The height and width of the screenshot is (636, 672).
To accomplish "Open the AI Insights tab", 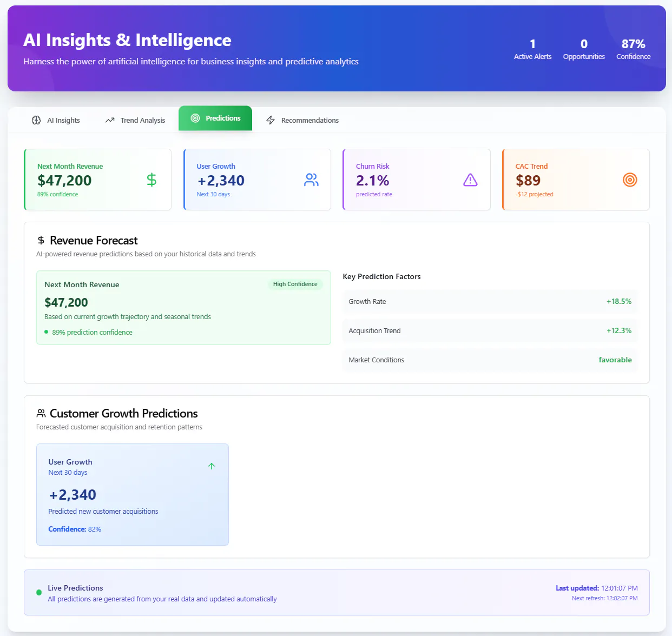I will pos(56,120).
